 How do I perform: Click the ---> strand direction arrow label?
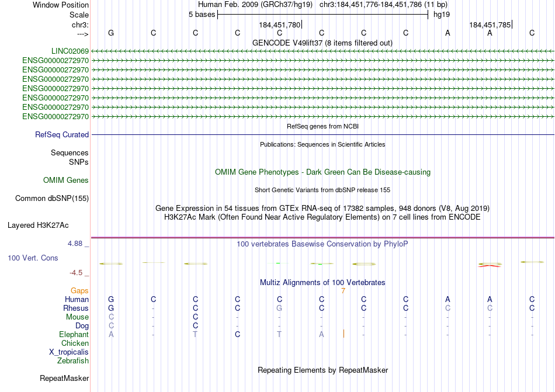point(83,34)
